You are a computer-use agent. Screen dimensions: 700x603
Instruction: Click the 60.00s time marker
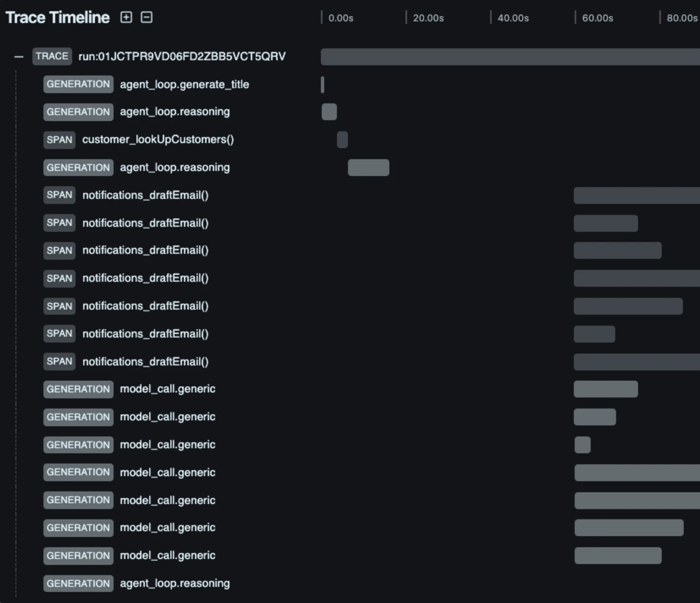597,18
